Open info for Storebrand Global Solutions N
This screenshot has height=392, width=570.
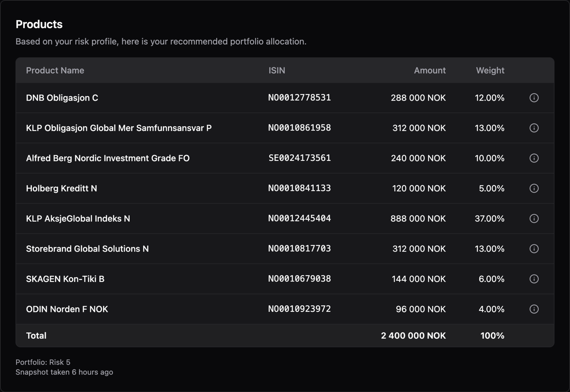pos(534,249)
